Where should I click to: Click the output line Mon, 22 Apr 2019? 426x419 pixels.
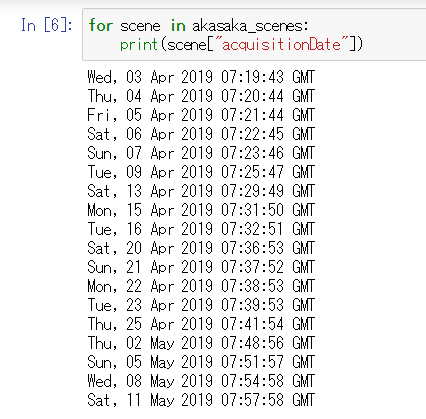(x=201, y=286)
